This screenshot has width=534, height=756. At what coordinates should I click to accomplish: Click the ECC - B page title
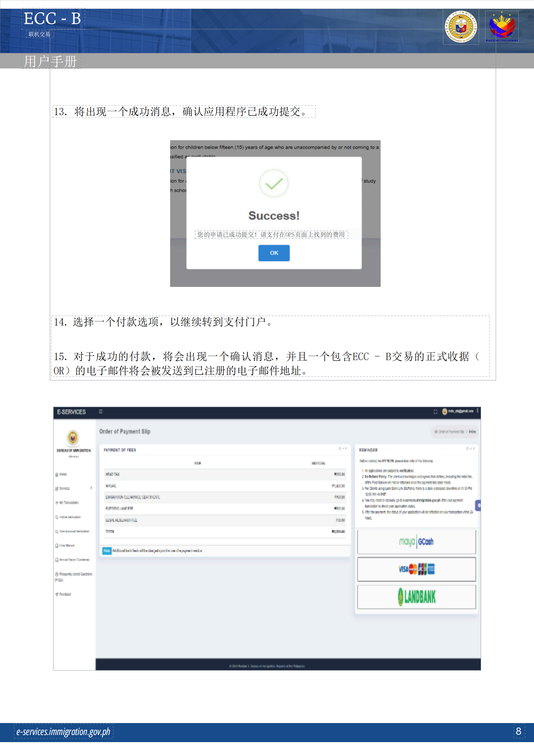coord(53,18)
